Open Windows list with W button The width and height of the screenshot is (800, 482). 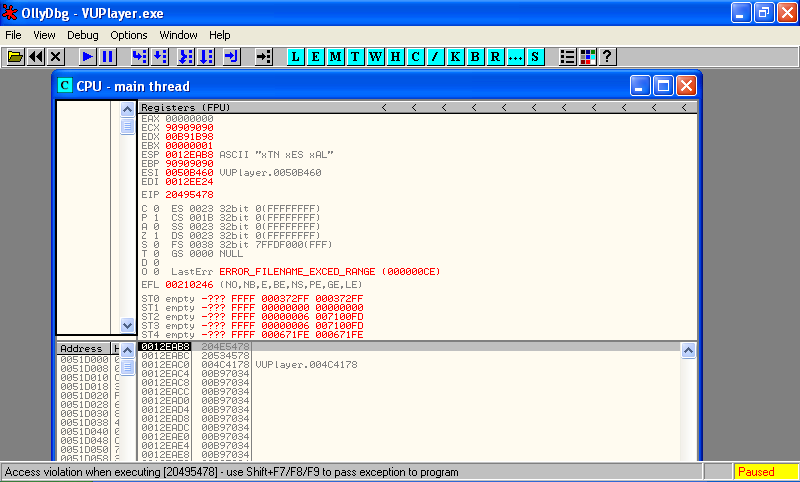click(x=376, y=57)
